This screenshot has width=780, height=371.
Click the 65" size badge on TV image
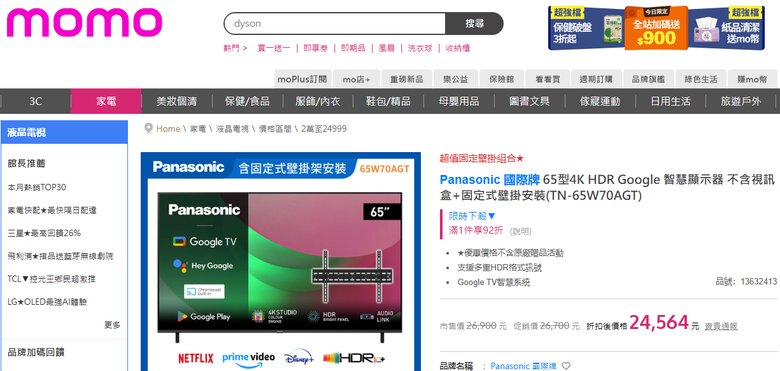click(x=383, y=212)
